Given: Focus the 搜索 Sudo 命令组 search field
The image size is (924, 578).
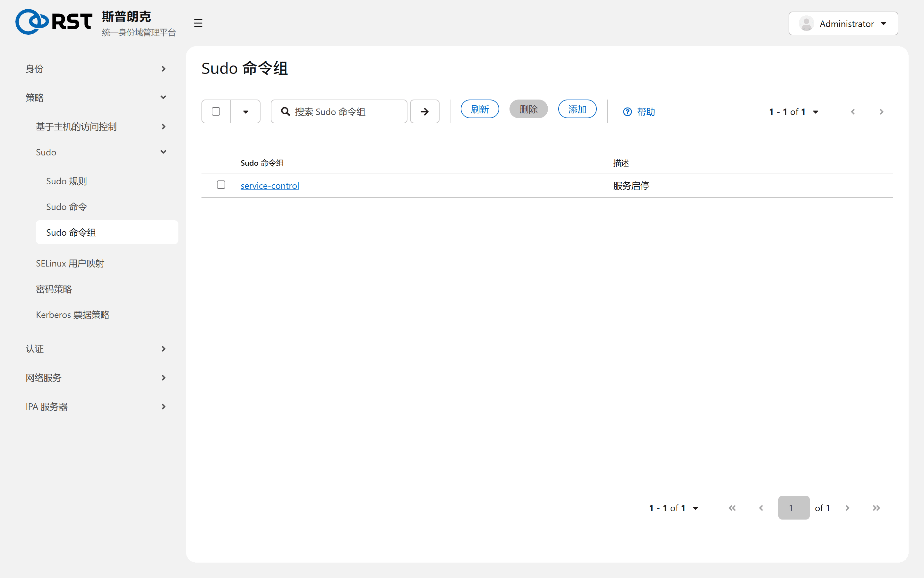Looking at the screenshot, I should pos(339,112).
